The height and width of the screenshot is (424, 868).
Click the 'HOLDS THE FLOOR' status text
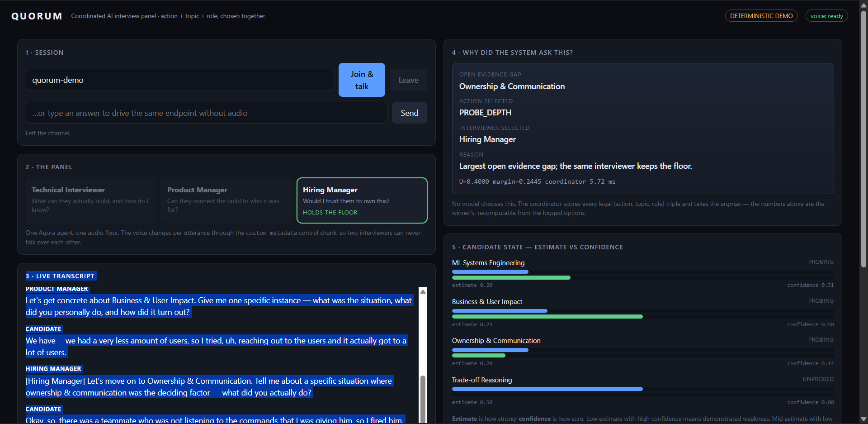click(x=330, y=212)
